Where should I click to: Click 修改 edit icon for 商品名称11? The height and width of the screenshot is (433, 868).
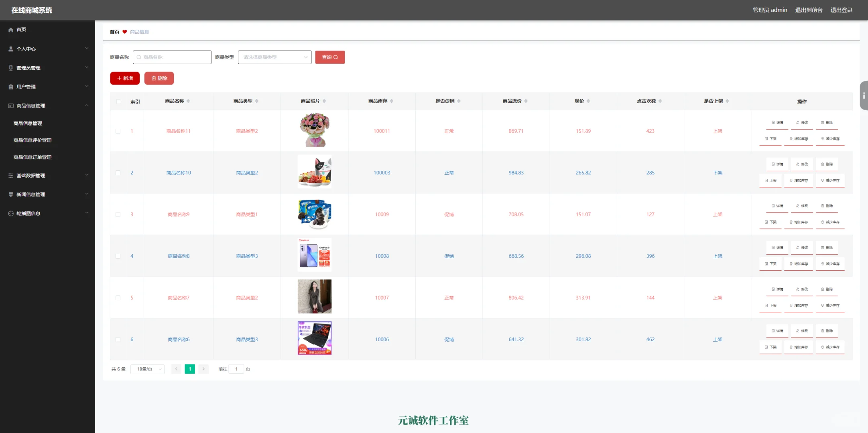[798, 123]
